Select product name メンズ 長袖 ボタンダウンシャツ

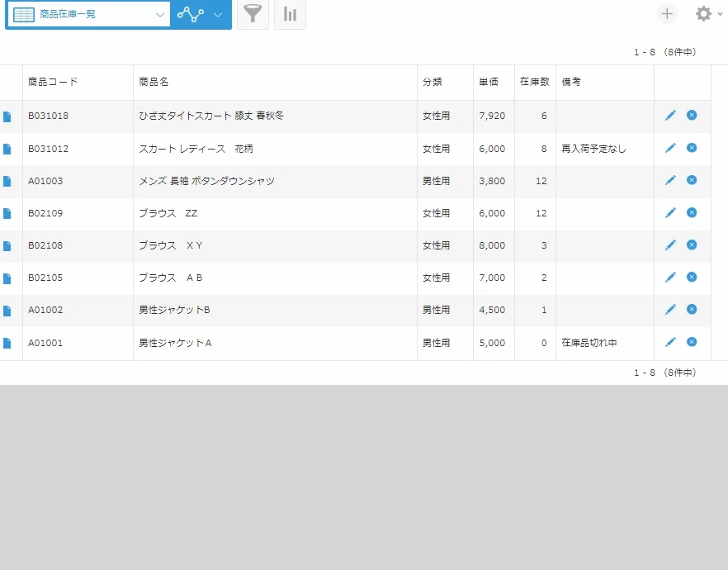[x=206, y=181]
